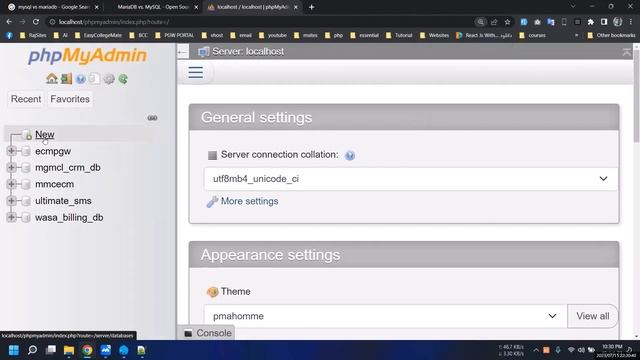Open the youtube bookmark folder
The image size is (640, 360).
point(273,36)
